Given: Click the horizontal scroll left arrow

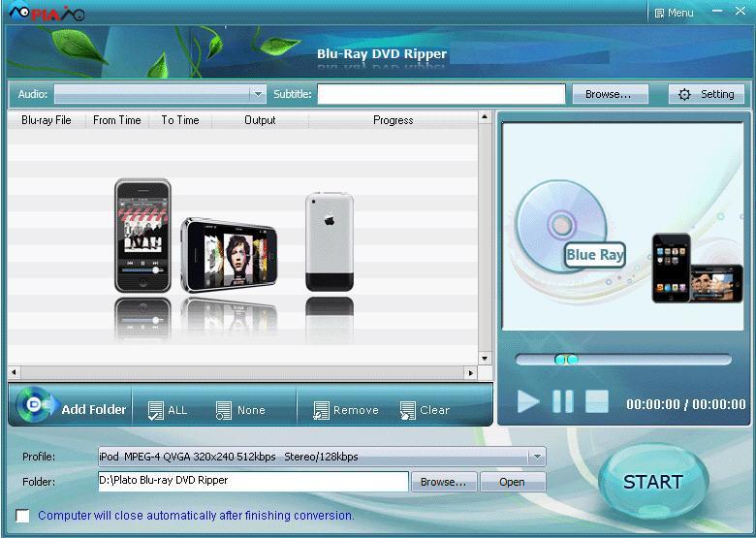Looking at the screenshot, I should pos(14,372).
